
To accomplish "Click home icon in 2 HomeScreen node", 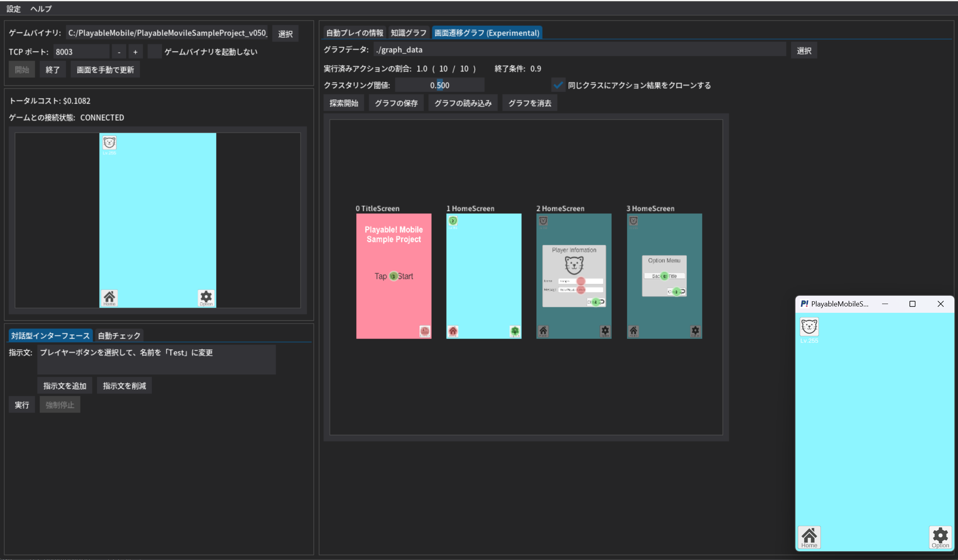I will tap(543, 331).
